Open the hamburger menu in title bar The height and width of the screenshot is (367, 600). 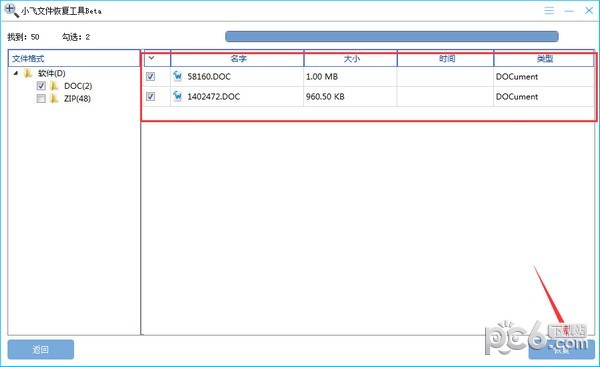pyautogui.click(x=549, y=10)
